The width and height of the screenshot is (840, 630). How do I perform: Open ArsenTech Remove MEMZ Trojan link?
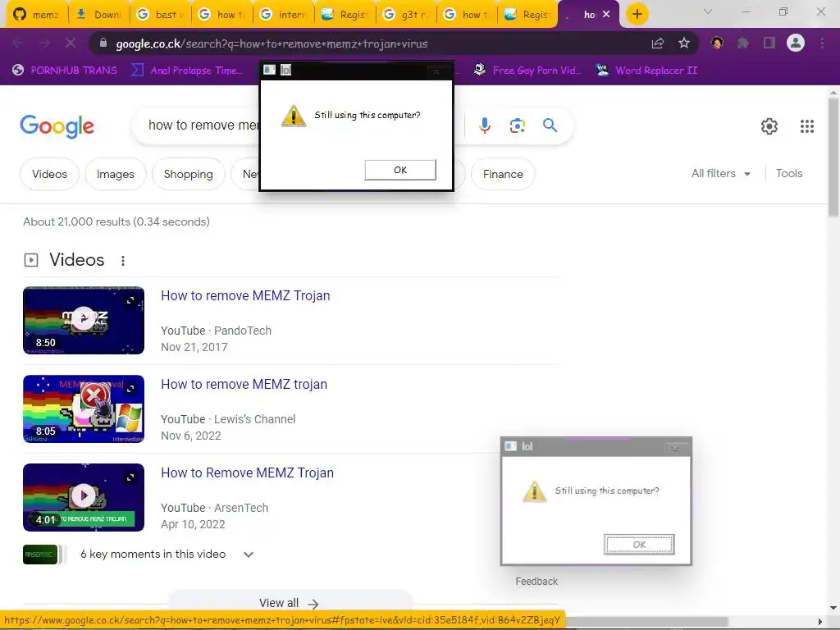pos(247,473)
